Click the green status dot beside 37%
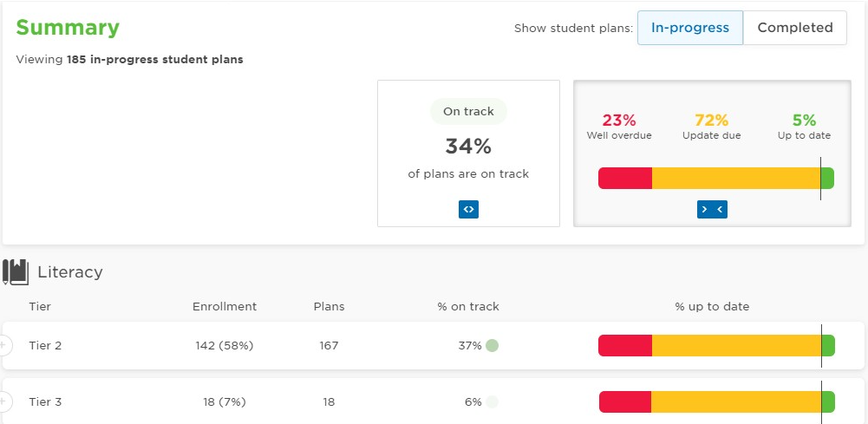The width and height of the screenshot is (868, 424). pyautogui.click(x=492, y=345)
